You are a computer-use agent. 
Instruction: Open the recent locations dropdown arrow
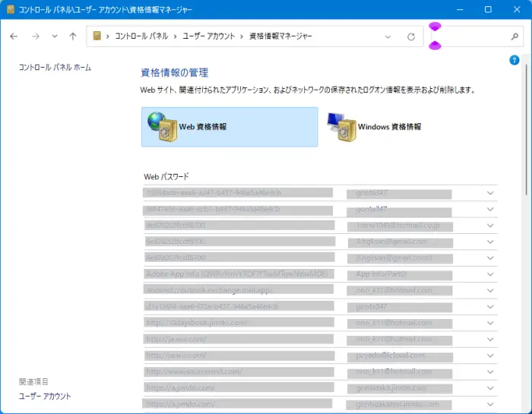pyautogui.click(x=54, y=36)
